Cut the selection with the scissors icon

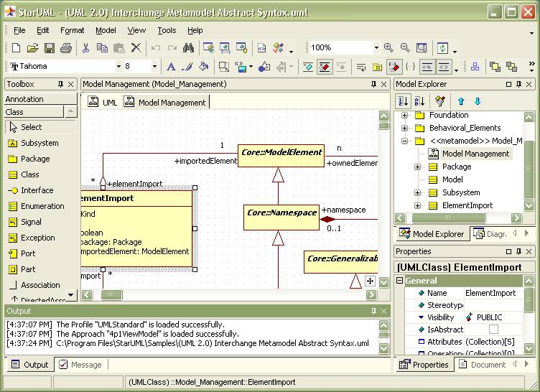point(85,48)
